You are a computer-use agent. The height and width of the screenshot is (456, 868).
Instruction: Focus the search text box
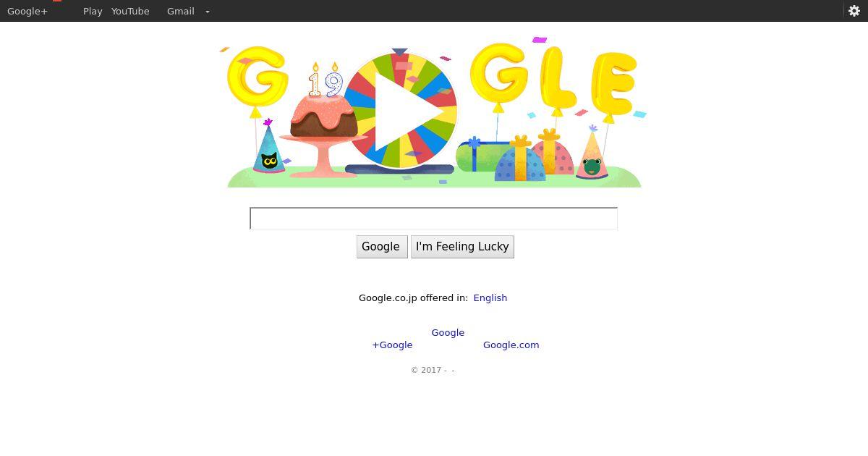coord(433,219)
